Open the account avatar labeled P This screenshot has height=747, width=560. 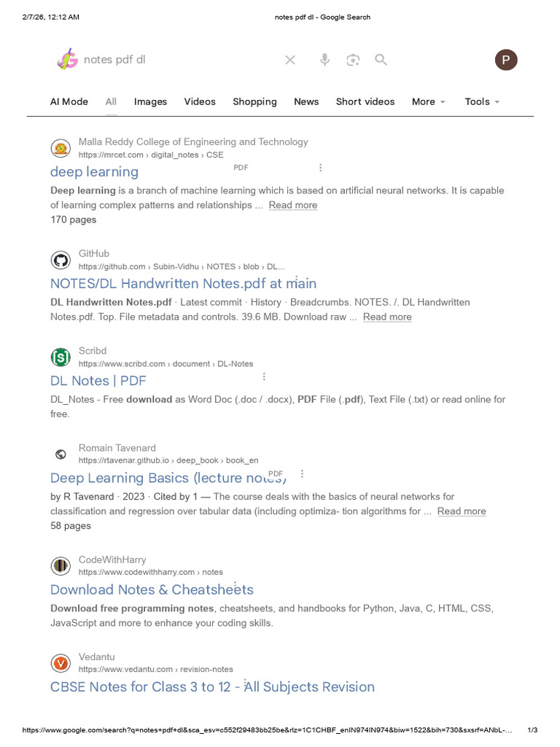tap(506, 60)
